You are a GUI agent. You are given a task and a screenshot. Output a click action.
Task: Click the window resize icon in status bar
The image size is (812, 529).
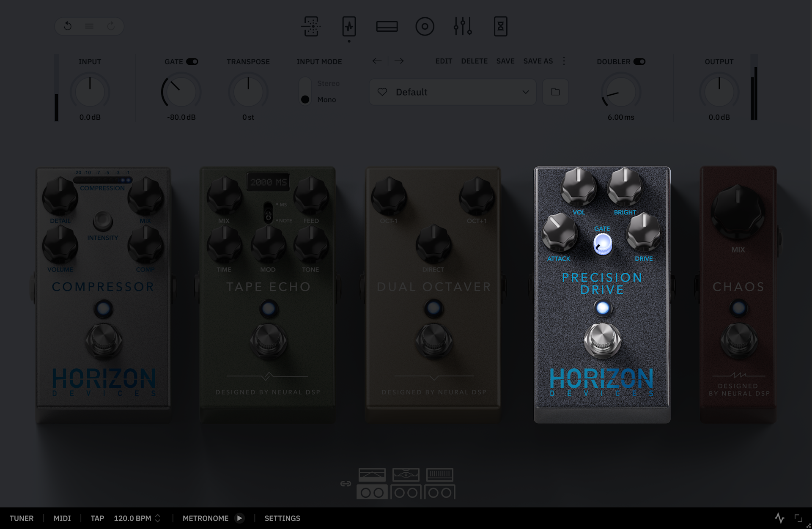[798, 518]
